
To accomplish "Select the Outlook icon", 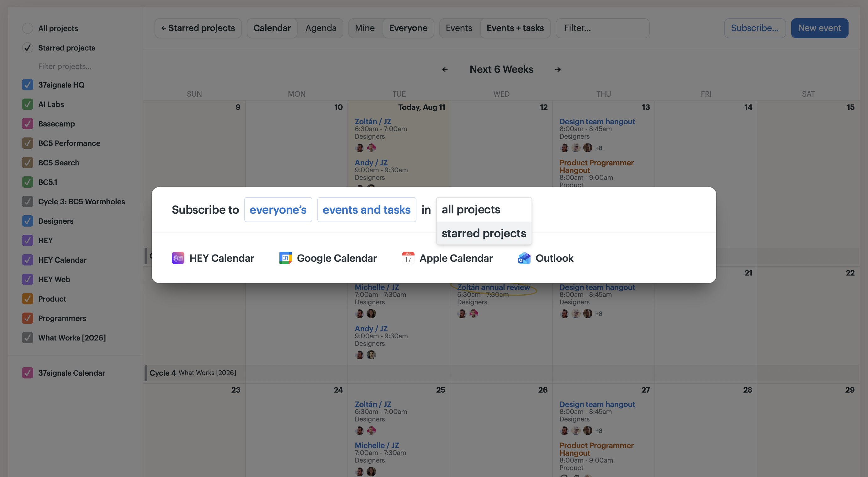I will point(524,258).
